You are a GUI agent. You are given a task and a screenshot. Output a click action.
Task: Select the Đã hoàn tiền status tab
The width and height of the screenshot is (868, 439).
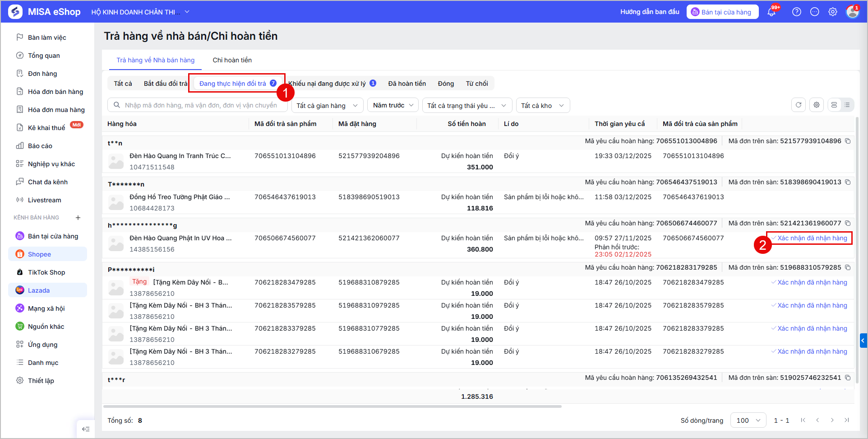click(407, 84)
